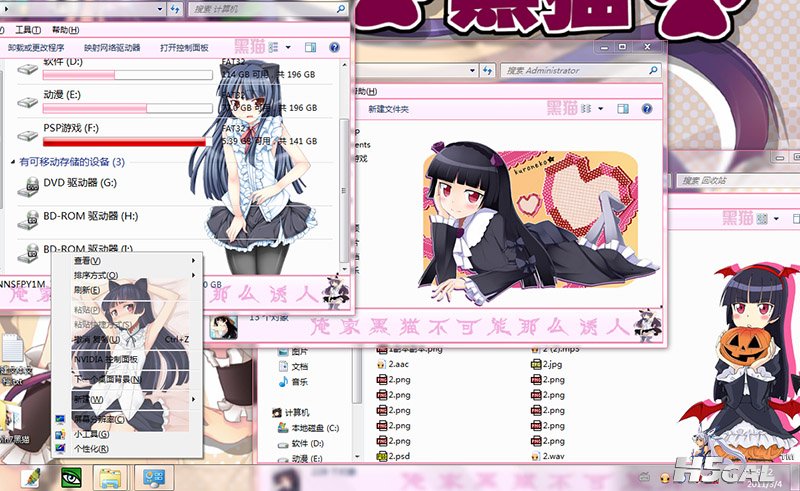Click the 动漫 (E:) usage bar
800x491 pixels.
(128, 108)
